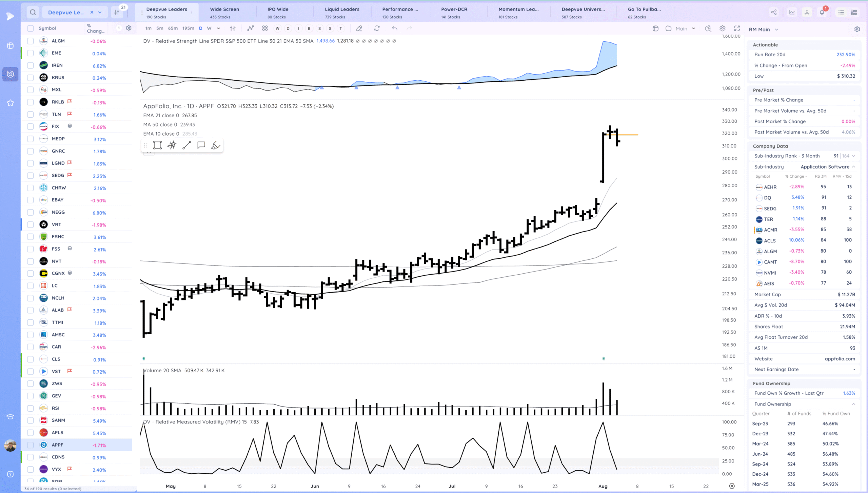Check the box for NVT row
868x493 pixels.
[31, 261]
